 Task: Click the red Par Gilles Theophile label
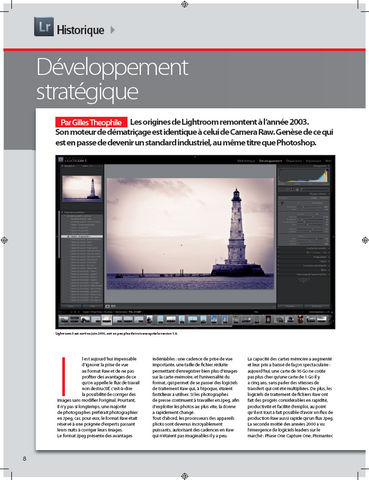coord(91,122)
